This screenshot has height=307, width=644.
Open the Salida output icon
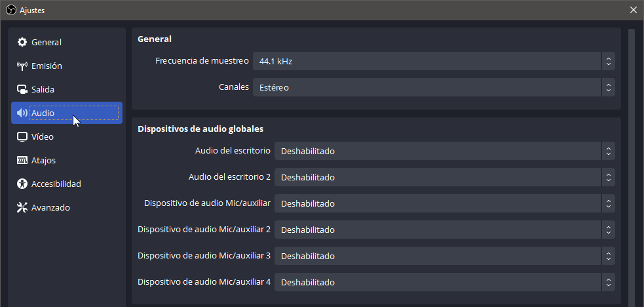(22, 89)
